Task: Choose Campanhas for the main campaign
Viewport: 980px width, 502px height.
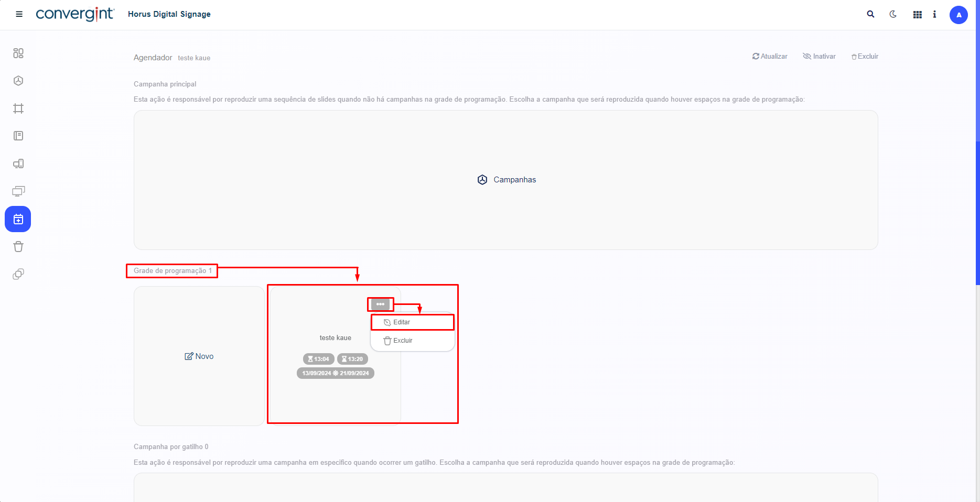Action: tap(507, 180)
